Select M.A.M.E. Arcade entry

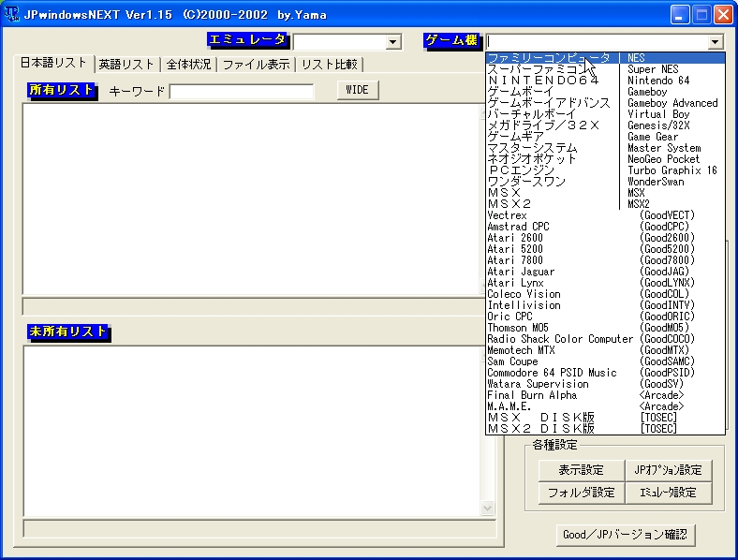point(605,406)
